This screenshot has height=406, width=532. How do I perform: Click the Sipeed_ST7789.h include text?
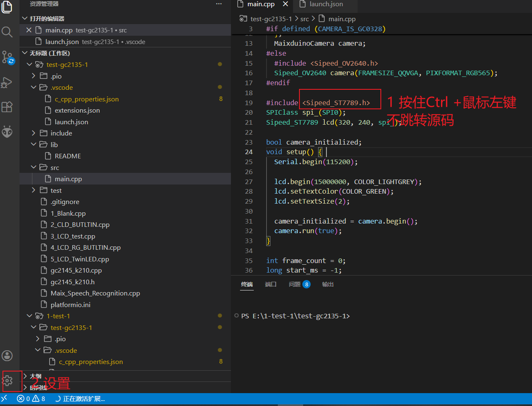tap(336, 103)
